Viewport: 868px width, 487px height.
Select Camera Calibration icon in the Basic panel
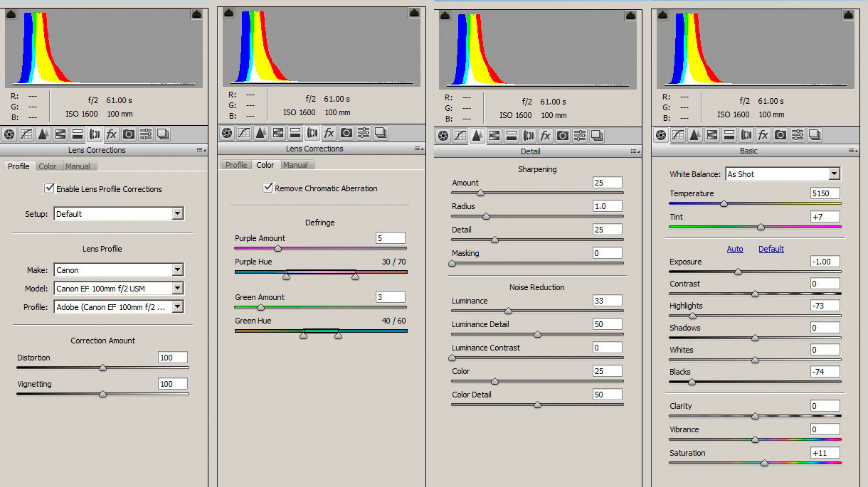pyautogui.click(x=780, y=135)
